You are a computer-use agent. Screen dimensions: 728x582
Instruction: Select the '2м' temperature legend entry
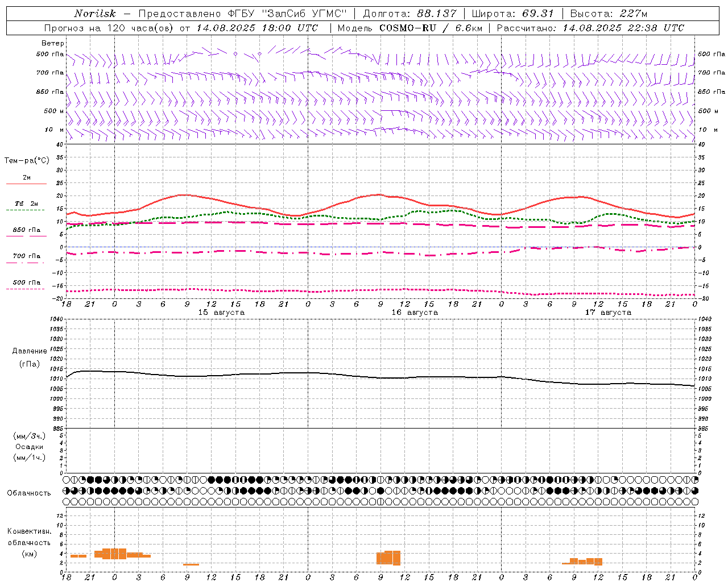click(x=27, y=177)
